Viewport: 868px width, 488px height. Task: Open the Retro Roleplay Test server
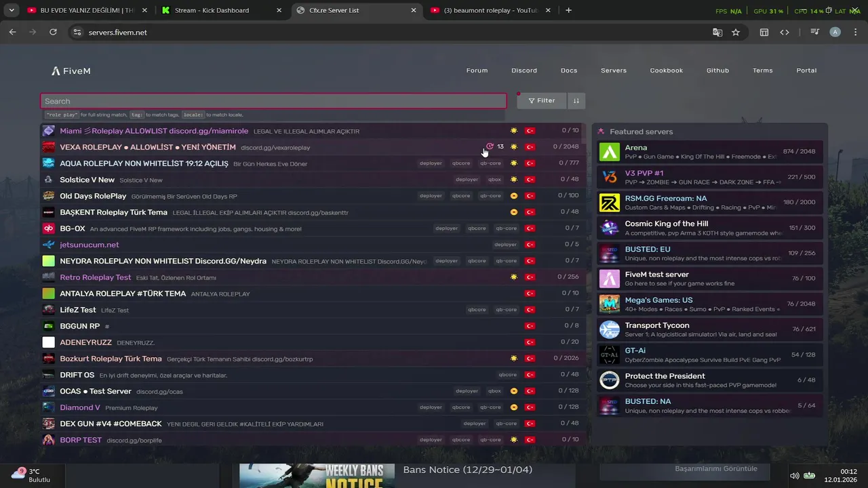(312, 277)
